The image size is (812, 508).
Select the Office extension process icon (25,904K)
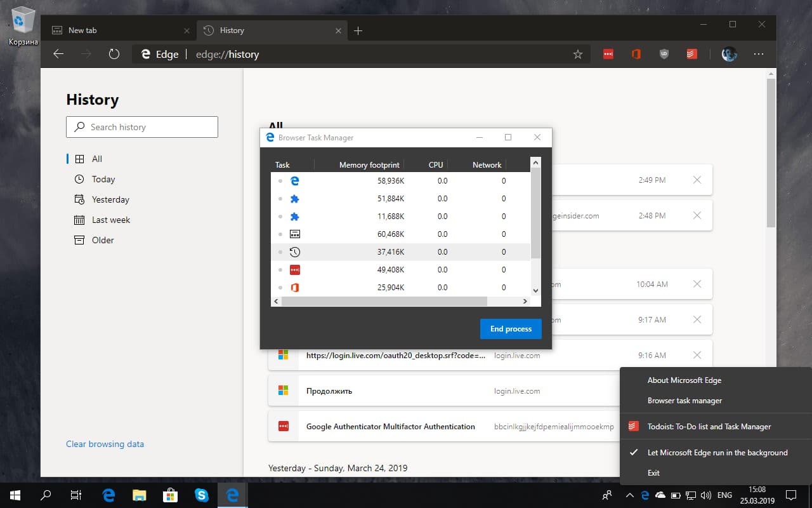click(x=294, y=288)
